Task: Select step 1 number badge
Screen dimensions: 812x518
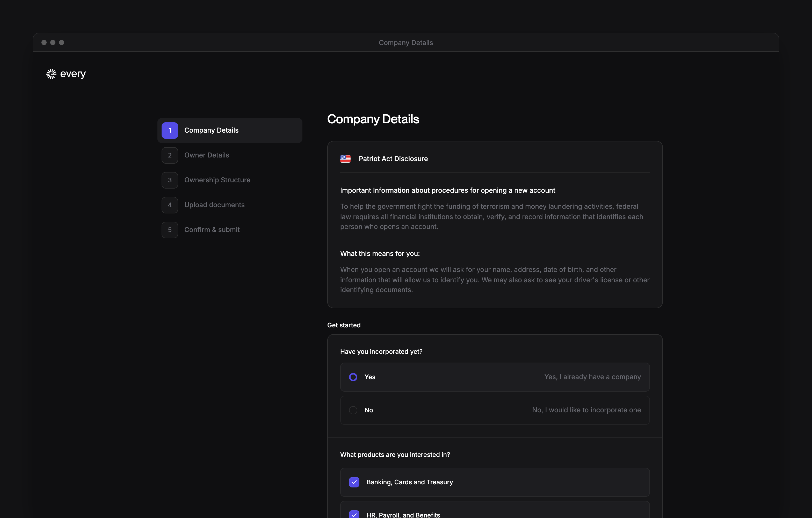Action: pyautogui.click(x=170, y=131)
